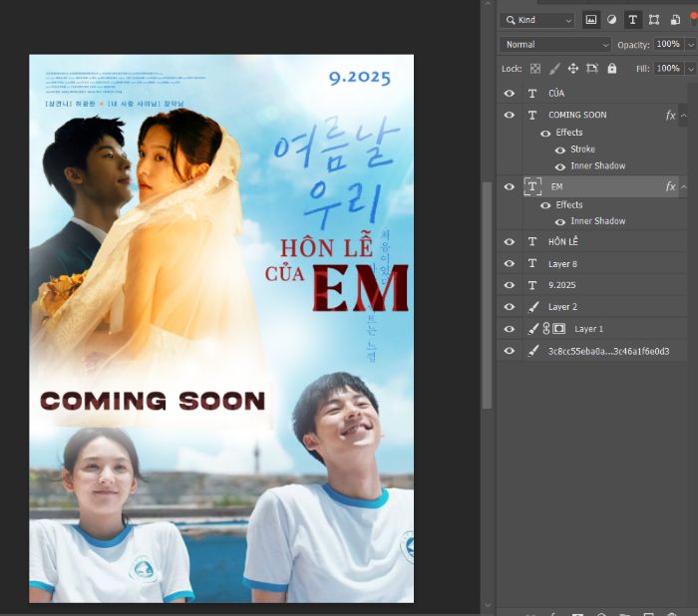Click the vertical scrollbar beside canvas
698x616 pixels.
coord(487,295)
